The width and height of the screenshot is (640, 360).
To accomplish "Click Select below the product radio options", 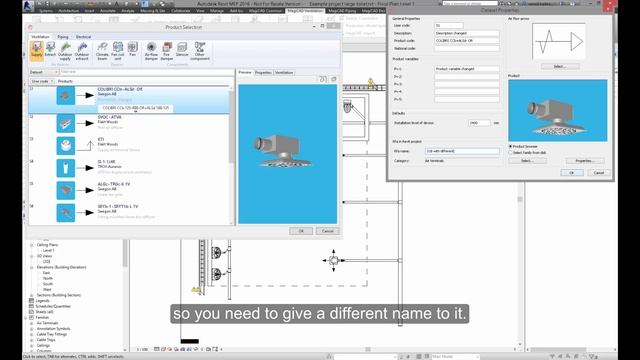I will click(527, 161).
